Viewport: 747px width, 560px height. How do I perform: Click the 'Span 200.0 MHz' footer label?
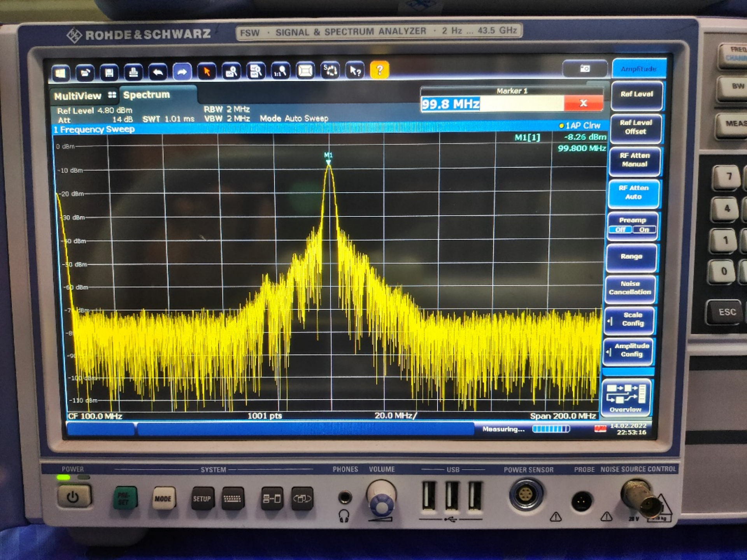click(563, 416)
